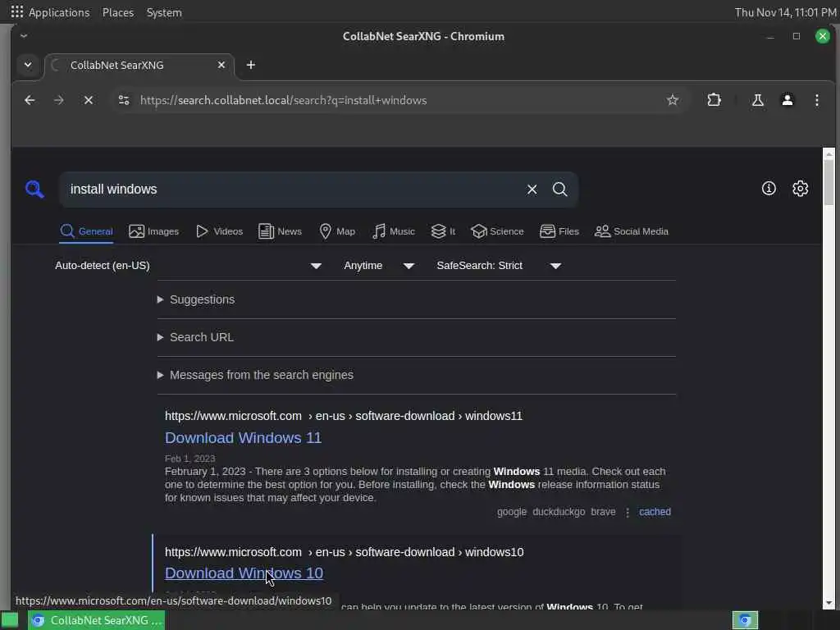Click the brave engine label
Image resolution: width=840 pixels, height=630 pixels.
(603, 512)
